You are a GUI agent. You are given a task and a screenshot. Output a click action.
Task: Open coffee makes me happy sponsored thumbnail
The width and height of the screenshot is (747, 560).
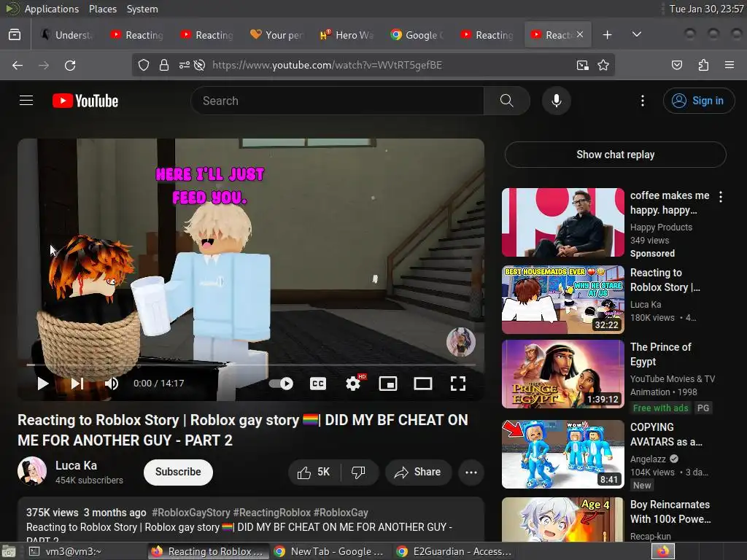(562, 222)
